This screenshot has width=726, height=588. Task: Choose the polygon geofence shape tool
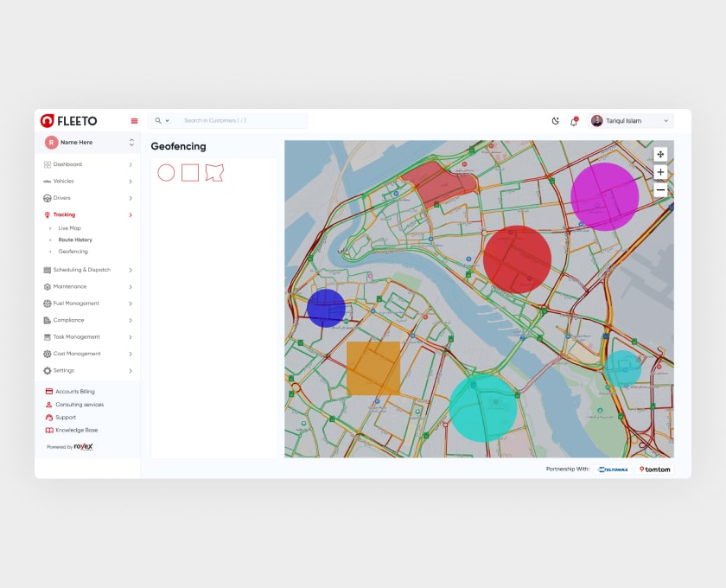pyautogui.click(x=214, y=173)
